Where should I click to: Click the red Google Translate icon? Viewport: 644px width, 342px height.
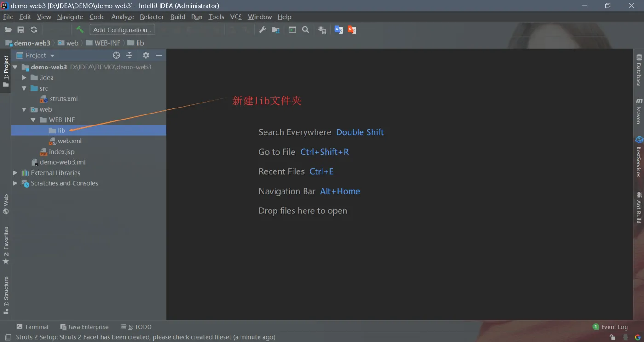pos(352,29)
